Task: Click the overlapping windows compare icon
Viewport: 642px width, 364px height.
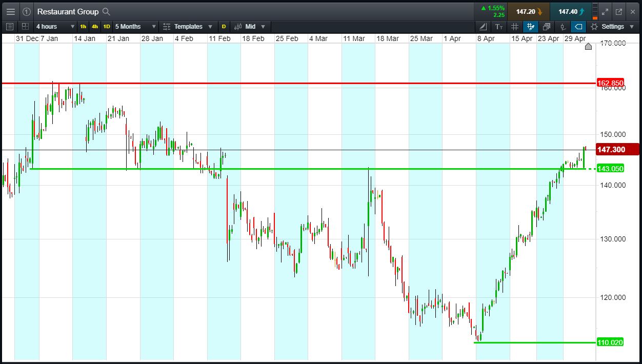Action: pos(547,27)
